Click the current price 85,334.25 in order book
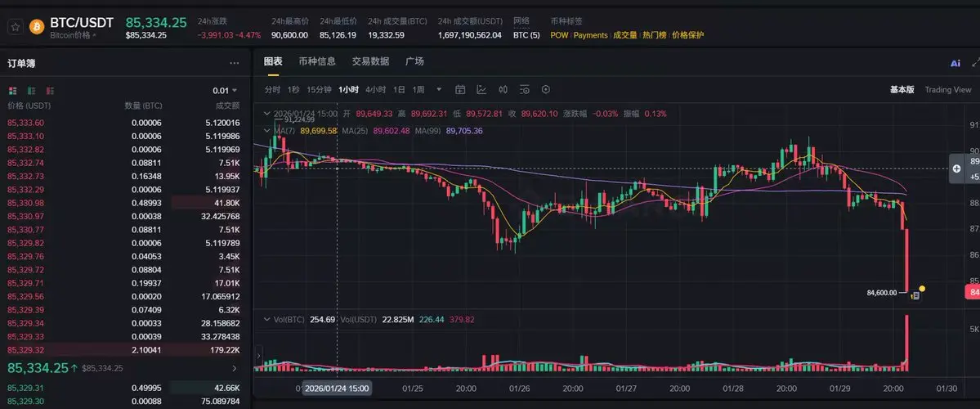The height and width of the screenshot is (409, 980). pyautogui.click(x=38, y=368)
